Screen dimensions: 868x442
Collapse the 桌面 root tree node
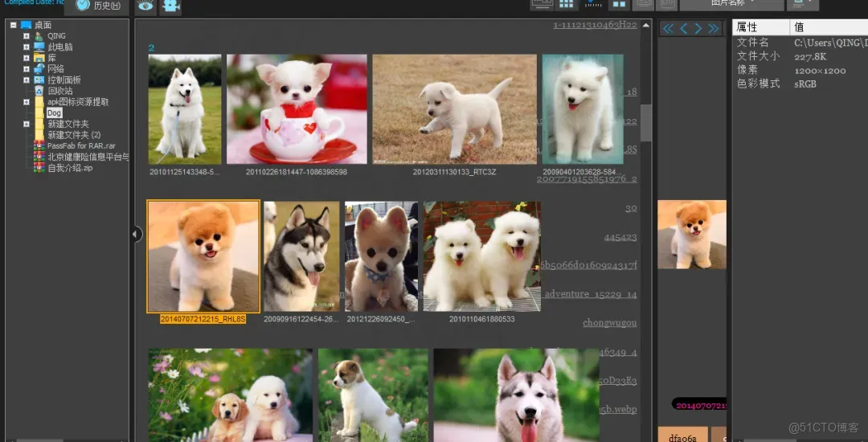pos(14,25)
